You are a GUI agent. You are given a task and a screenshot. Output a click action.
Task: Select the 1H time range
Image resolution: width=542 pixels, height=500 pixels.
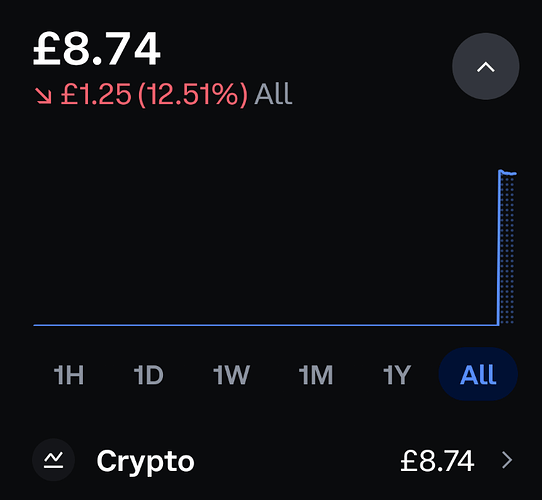click(69, 374)
